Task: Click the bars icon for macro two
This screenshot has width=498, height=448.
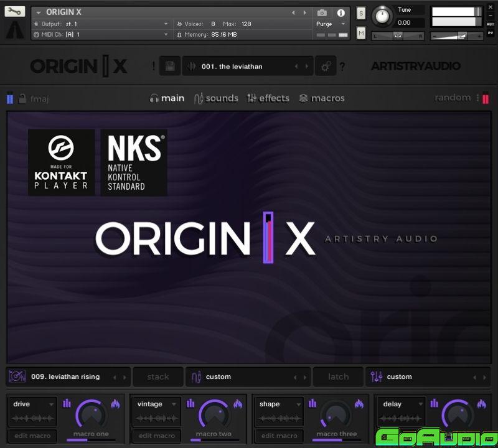Action: point(190,403)
